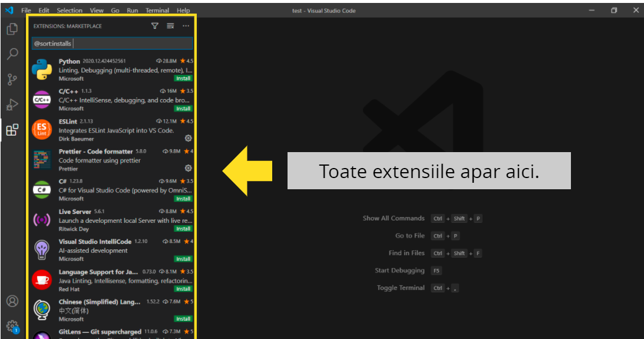The height and width of the screenshot is (339, 644).
Task: Click the Prettier extension logo
Action: 42,159
